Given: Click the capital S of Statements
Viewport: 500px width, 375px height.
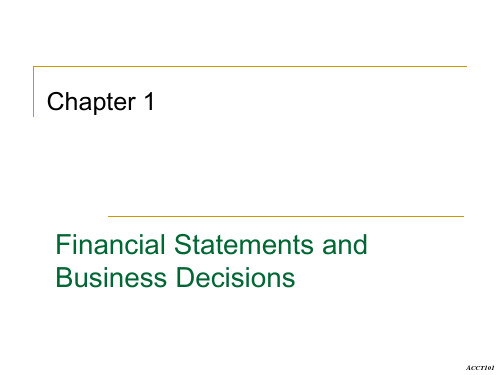Looking at the screenshot, I should click(183, 244).
